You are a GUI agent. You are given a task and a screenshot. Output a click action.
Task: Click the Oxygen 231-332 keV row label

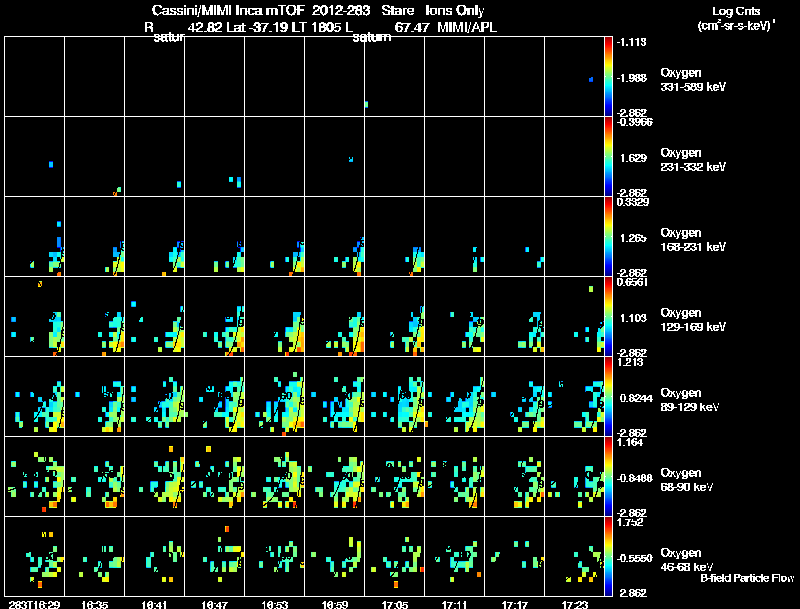point(693,160)
